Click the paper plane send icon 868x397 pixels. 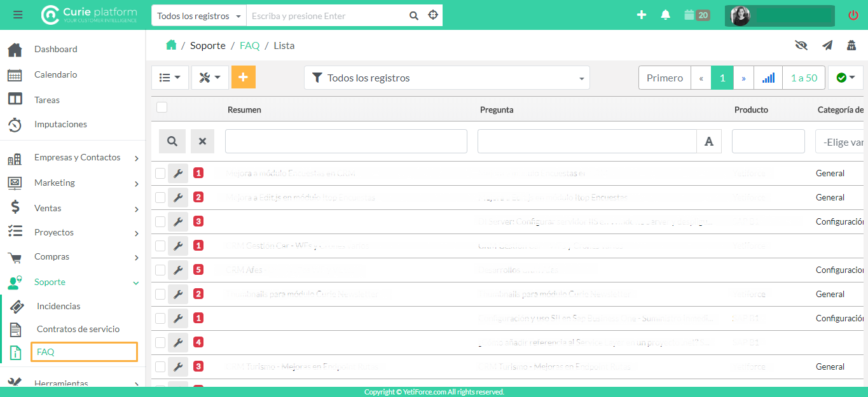[x=827, y=45]
